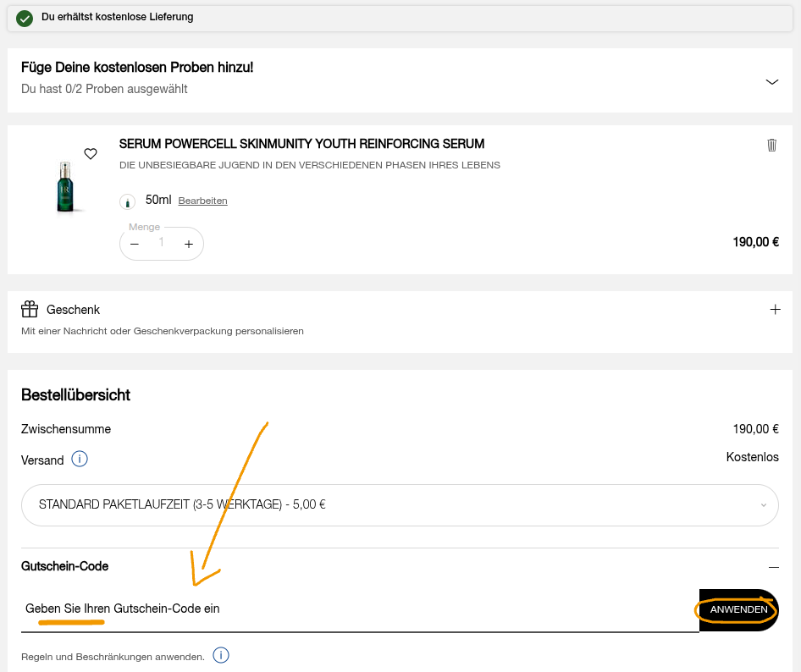801x672 pixels.
Task: Collapse the Gutschein-Code section
Action: click(x=773, y=567)
